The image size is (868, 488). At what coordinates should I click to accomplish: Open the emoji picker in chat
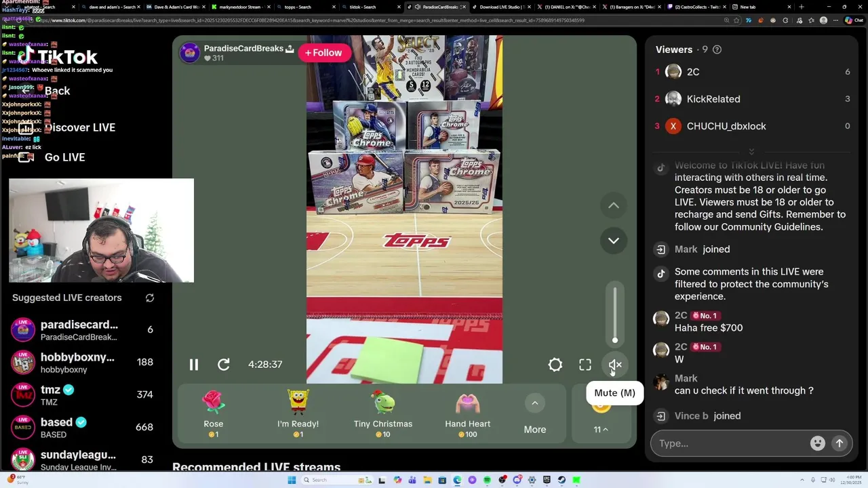(818, 443)
